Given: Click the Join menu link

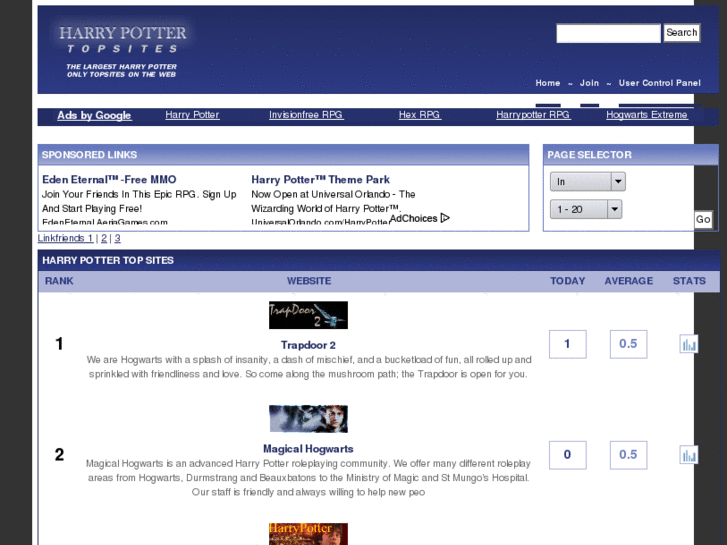Looking at the screenshot, I should (x=589, y=83).
